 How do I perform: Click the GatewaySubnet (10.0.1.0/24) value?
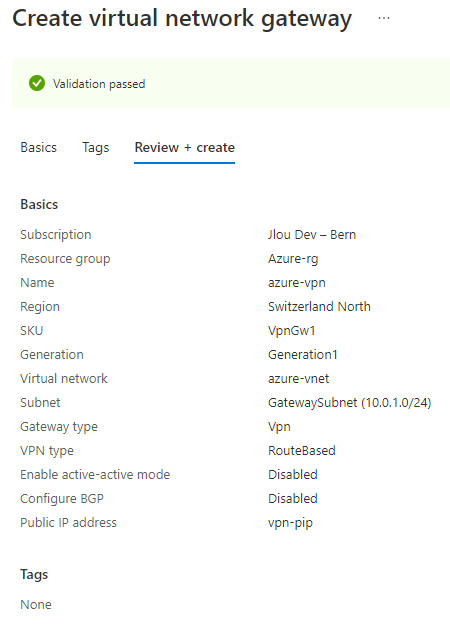pos(349,403)
